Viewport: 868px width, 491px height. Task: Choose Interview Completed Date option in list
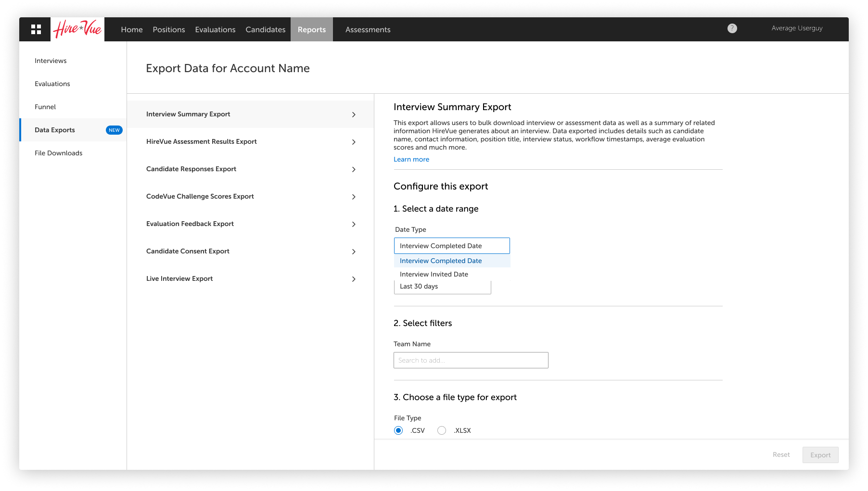click(x=452, y=261)
